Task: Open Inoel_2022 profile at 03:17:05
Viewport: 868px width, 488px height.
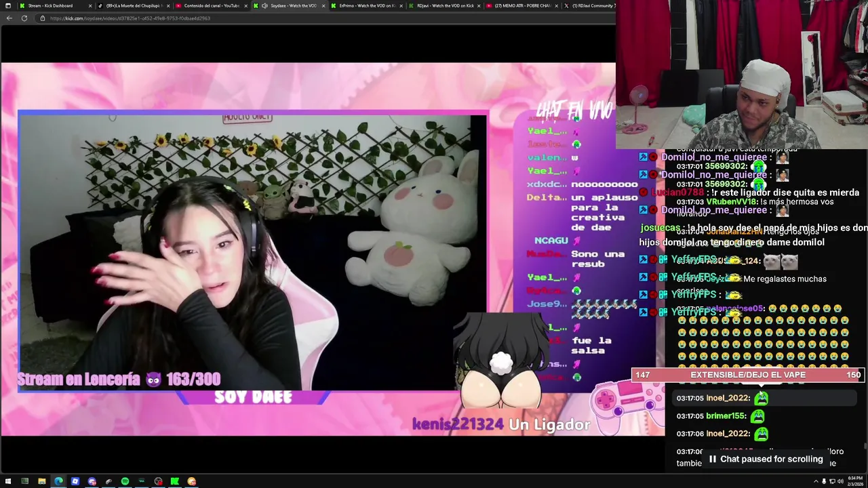Action: pyautogui.click(x=728, y=399)
